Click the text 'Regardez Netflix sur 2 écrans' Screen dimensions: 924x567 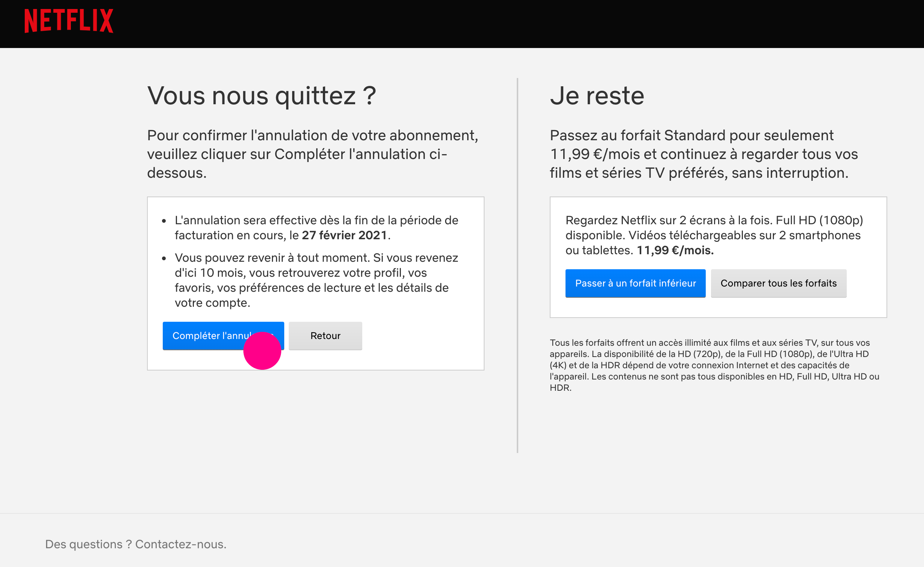pos(714,235)
